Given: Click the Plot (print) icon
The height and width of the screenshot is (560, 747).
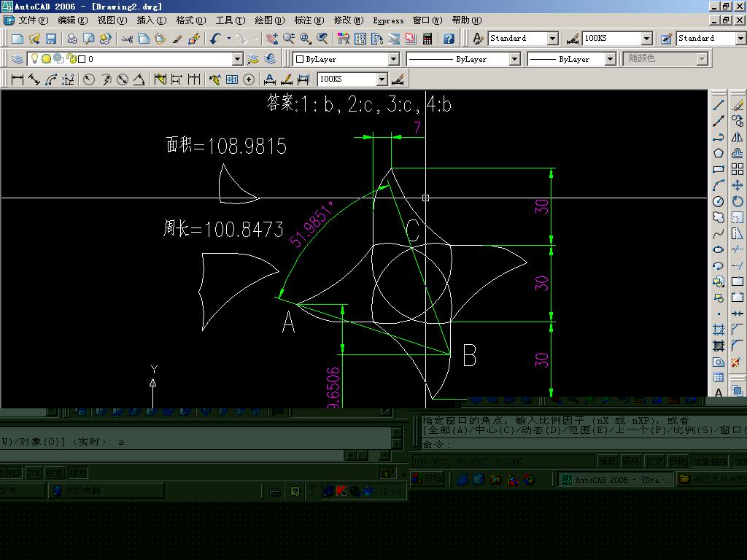Looking at the screenshot, I should coord(72,39).
